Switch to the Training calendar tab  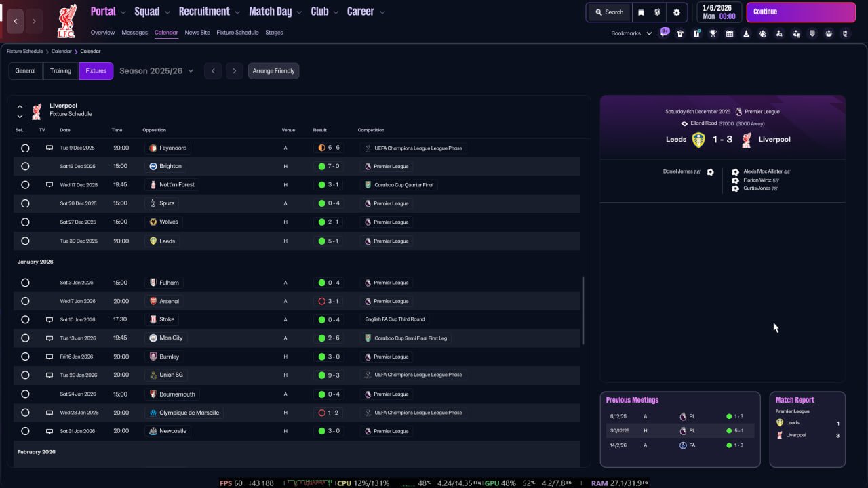[x=60, y=71]
